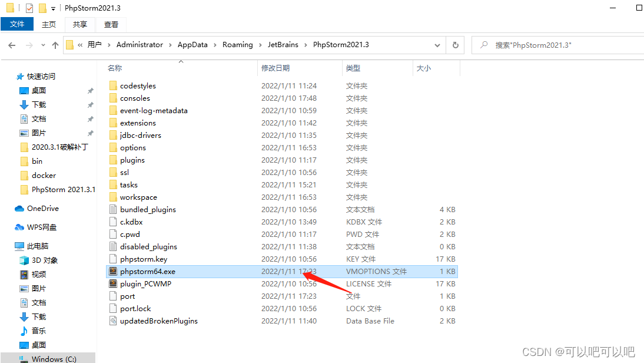Open WPS网盘 in navigation pane
Screen dimensions: 644x363
pos(41,227)
